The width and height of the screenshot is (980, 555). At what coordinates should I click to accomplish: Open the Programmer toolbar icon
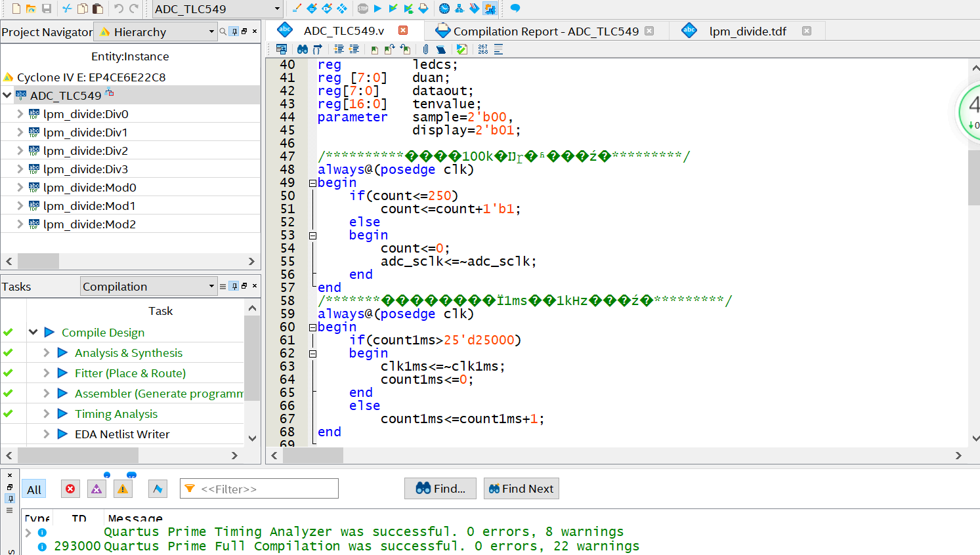[x=474, y=9]
